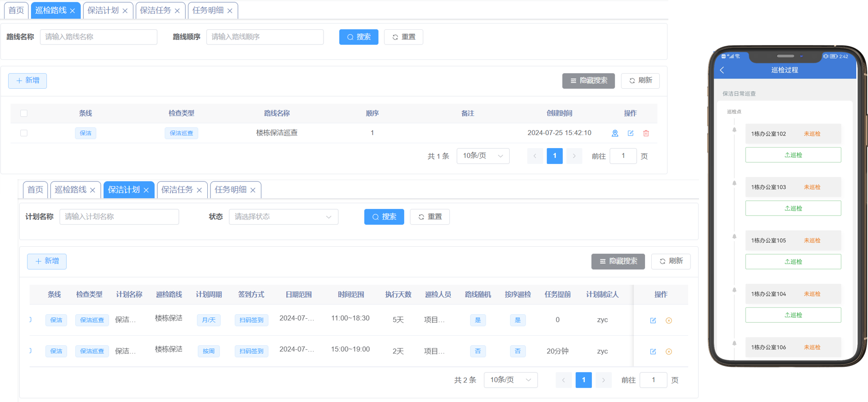Open the 10条/页 page size dropdown in route list
The width and height of the screenshot is (868, 402).
point(483,156)
